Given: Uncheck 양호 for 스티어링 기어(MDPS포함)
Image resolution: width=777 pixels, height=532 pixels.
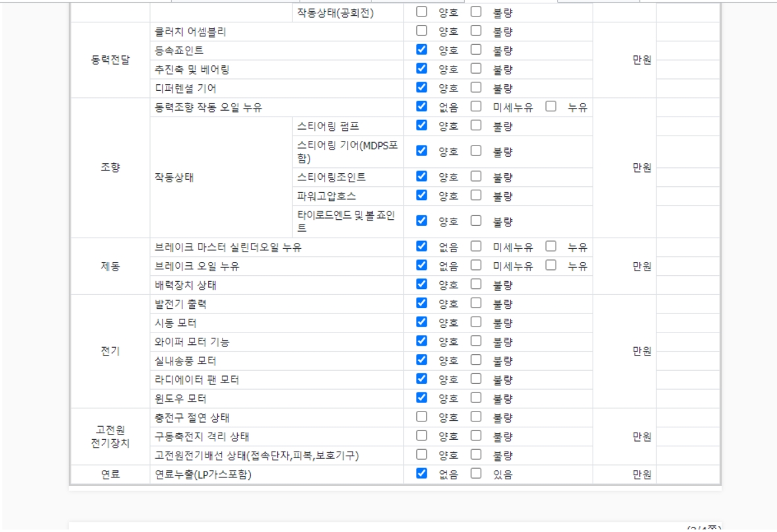Looking at the screenshot, I should (422, 151).
